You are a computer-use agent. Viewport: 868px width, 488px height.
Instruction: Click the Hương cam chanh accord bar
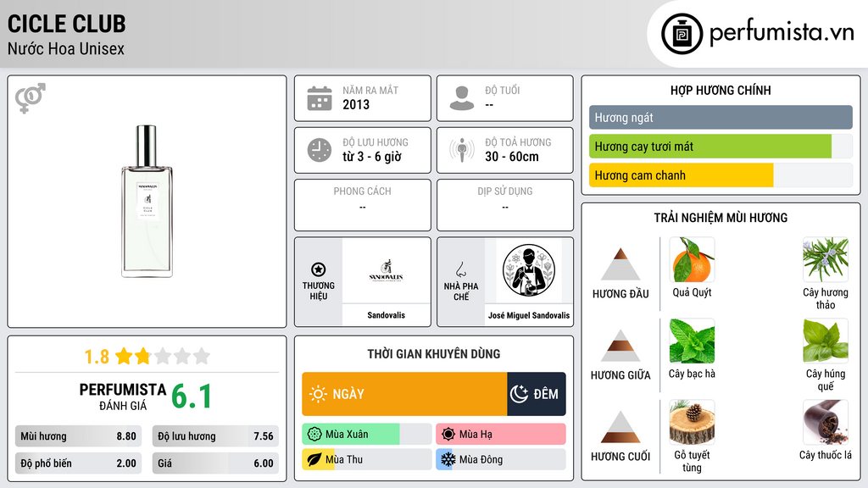pos(721,175)
